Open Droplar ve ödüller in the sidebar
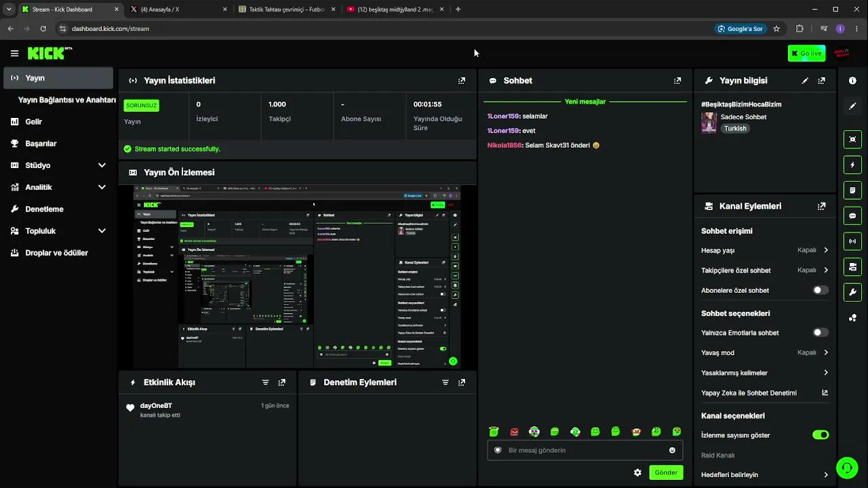The height and width of the screenshot is (488, 868). (58, 253)
